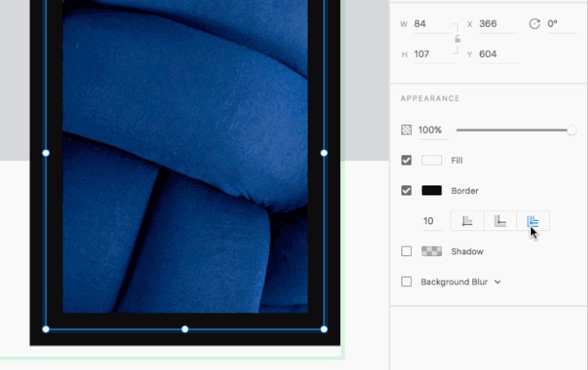Open the Shadow color swatch
The image size is (588, 370).
tap(432, 251)
